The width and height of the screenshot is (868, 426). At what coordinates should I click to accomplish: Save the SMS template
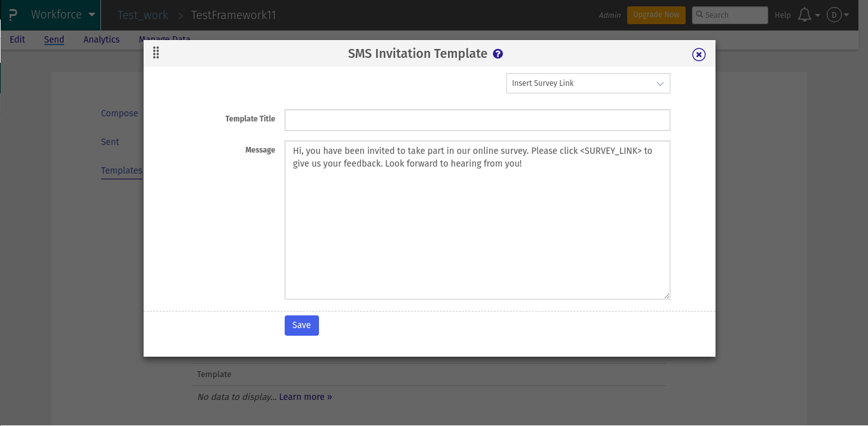tap(301, 325)
